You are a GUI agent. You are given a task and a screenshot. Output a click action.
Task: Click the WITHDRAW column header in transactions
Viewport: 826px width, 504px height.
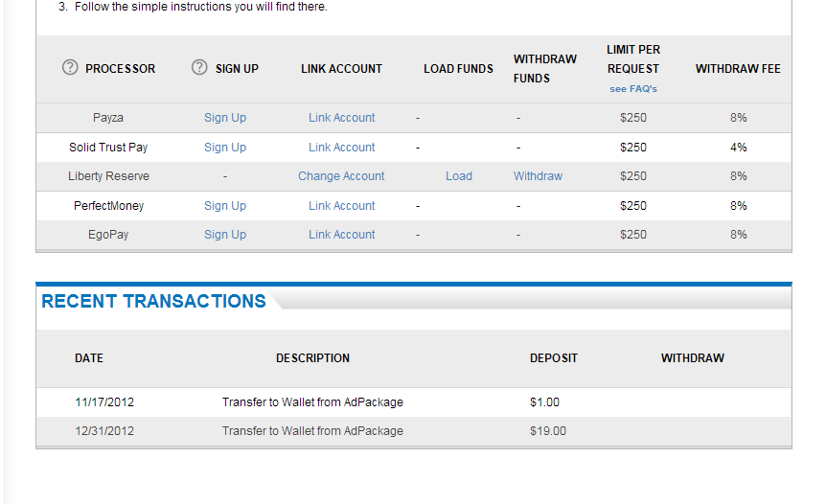click(693, 358)
